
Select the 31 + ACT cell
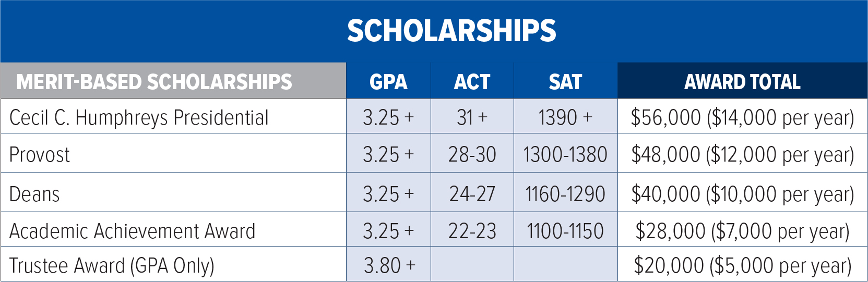click(x=472, y=117)
